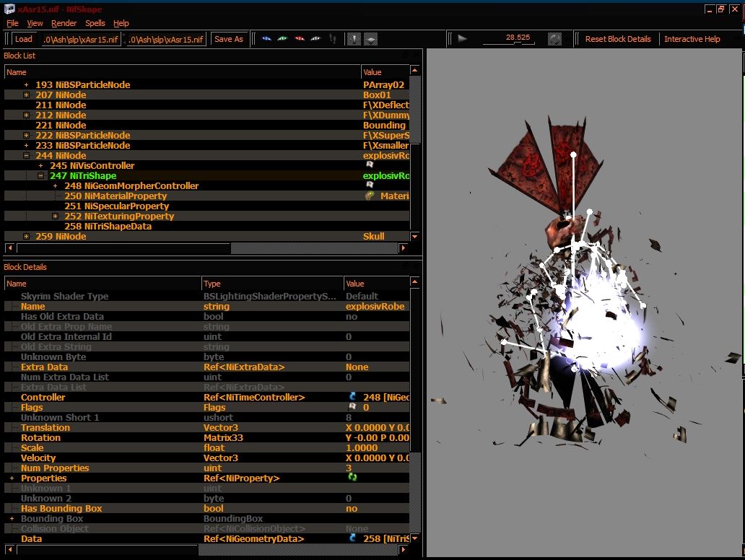
Task: Click the Type column header in Block Details
Action: (272, 284)
